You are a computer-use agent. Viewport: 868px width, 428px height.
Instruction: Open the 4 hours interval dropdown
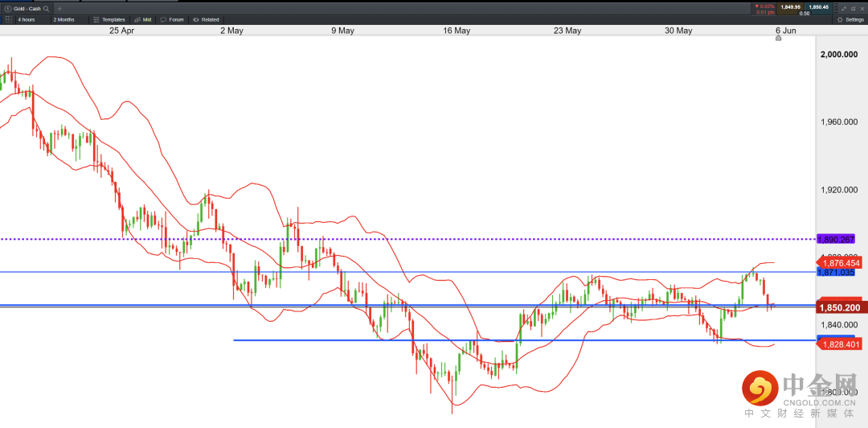pyautogui.click(x=31, y=19)
